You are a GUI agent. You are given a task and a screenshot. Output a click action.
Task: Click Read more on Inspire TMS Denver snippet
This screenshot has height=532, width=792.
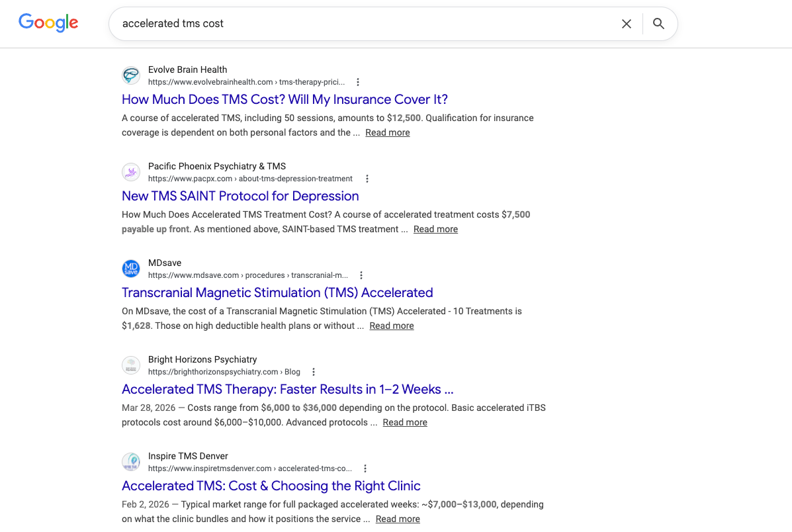(x=398, y=518)
